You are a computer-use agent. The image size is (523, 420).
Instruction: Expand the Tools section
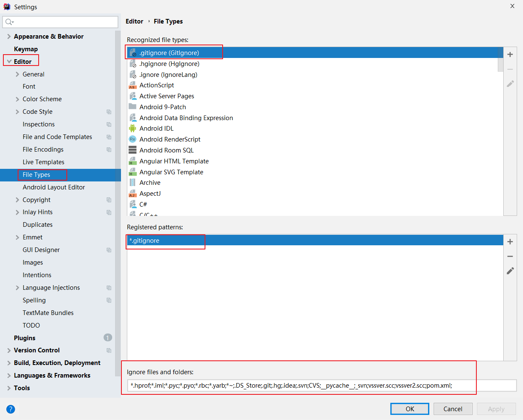9,388
